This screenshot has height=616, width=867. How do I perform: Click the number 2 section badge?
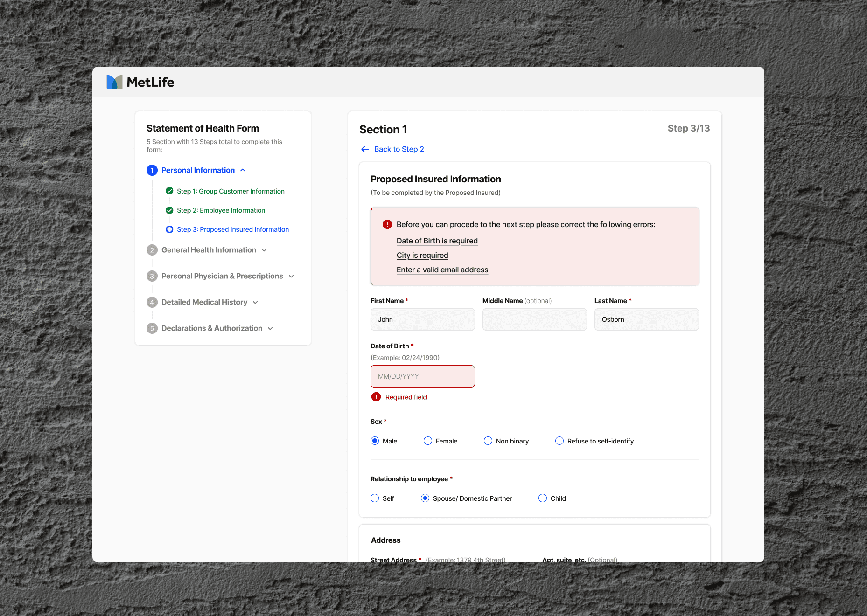coord(152,250)
